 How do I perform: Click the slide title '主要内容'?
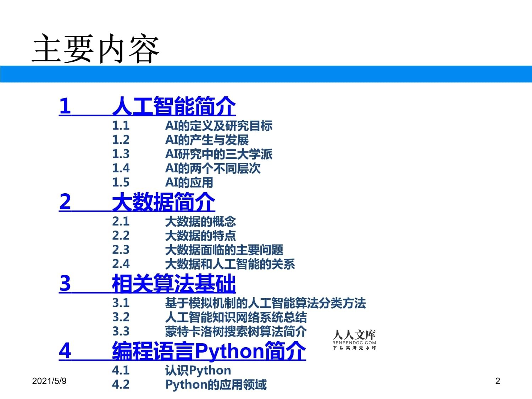tap(96, 49)
